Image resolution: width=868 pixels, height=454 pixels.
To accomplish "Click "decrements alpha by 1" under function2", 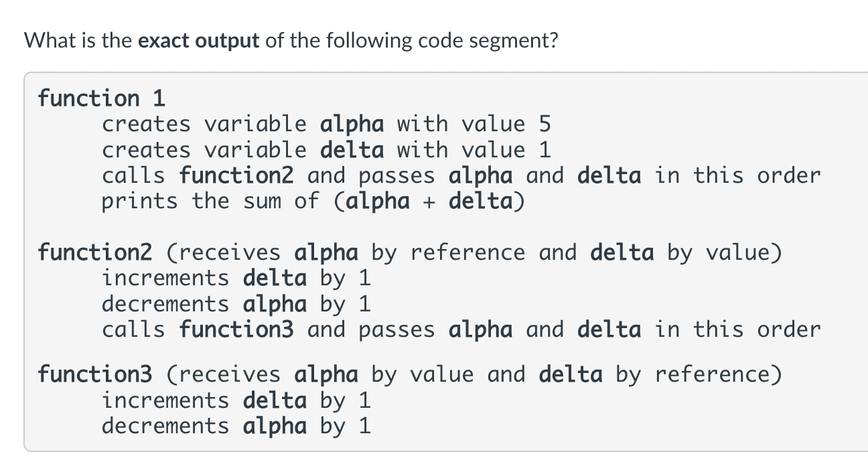I will click(236, 304).
